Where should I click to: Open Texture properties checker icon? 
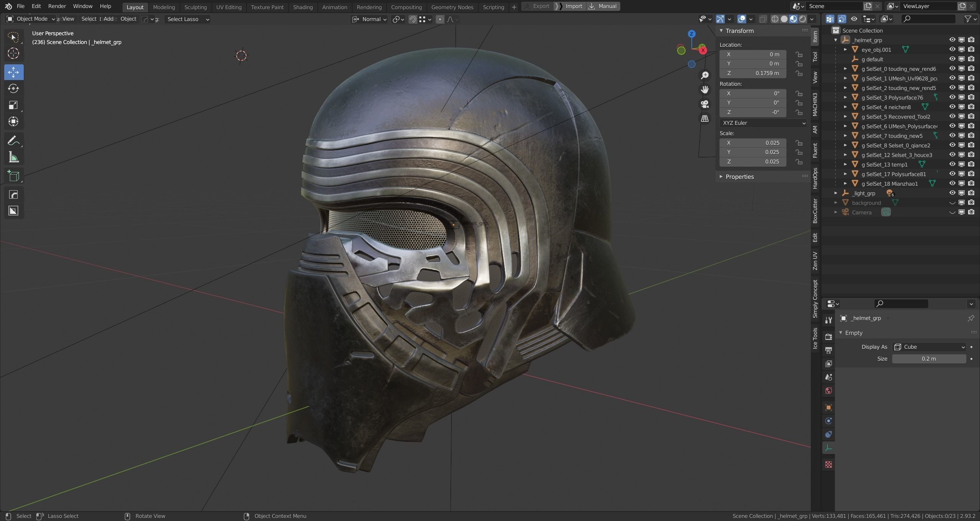click(828, 464)
